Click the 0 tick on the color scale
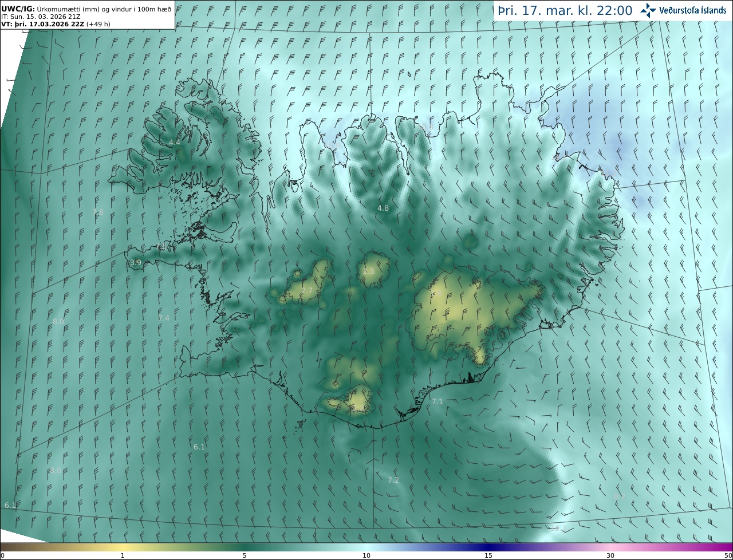 pos(2,555)
